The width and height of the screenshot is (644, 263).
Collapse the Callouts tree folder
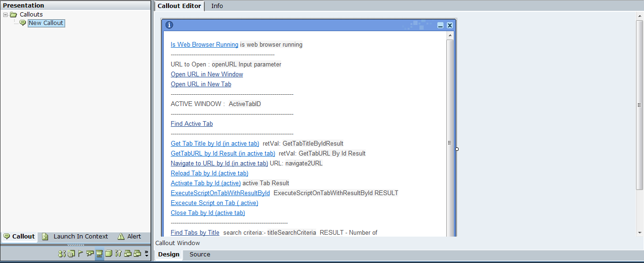[5, 15]
